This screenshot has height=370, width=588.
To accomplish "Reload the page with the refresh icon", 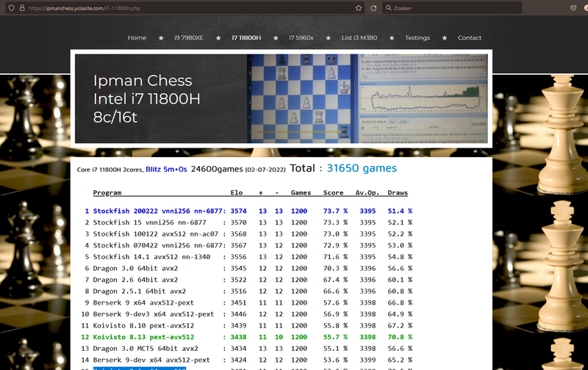I will click(x=373, y=8).
